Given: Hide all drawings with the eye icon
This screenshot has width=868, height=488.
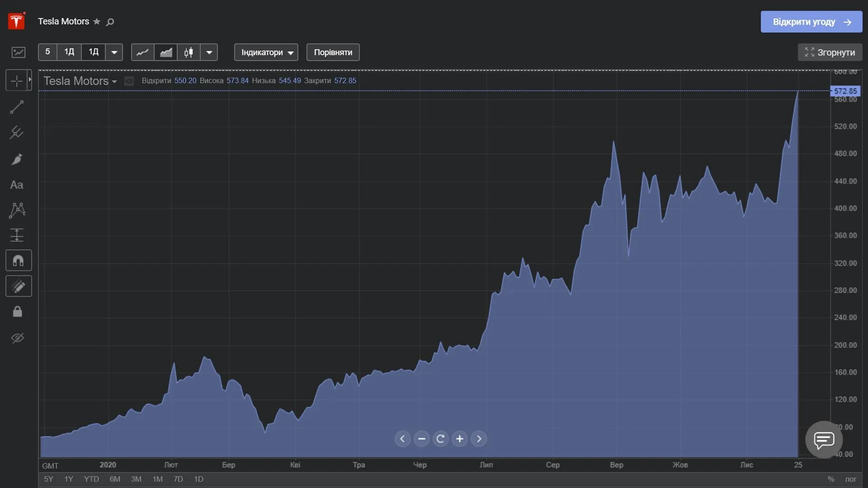Looking at the screenshot, I should [17, 338].
